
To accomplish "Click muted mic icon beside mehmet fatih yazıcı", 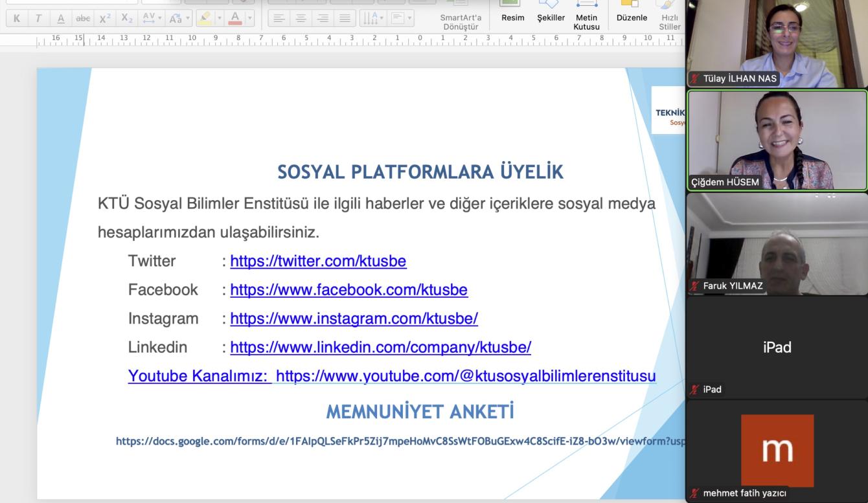I will [x=694, y=493].
